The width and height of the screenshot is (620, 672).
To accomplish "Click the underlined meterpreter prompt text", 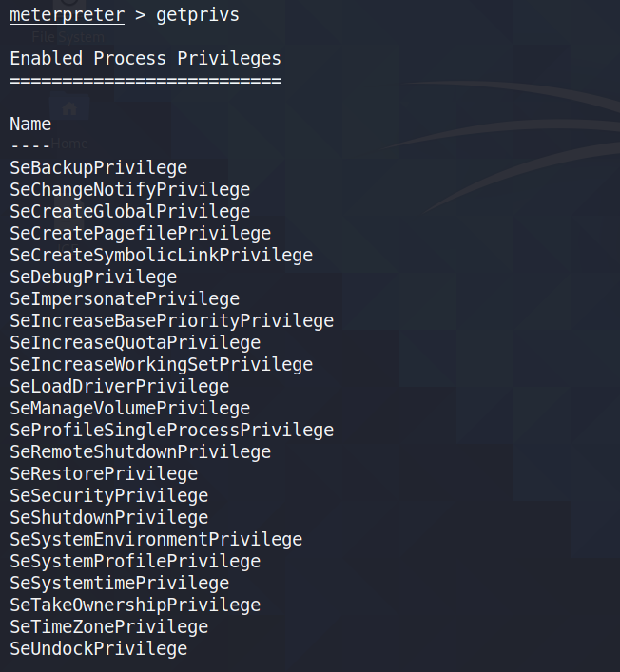I will 68,15.
